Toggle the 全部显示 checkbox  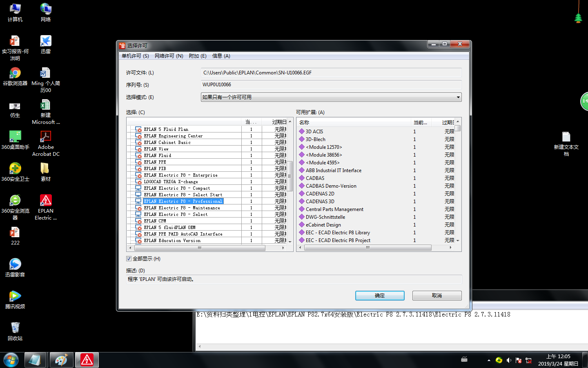[x=129, y=258]
